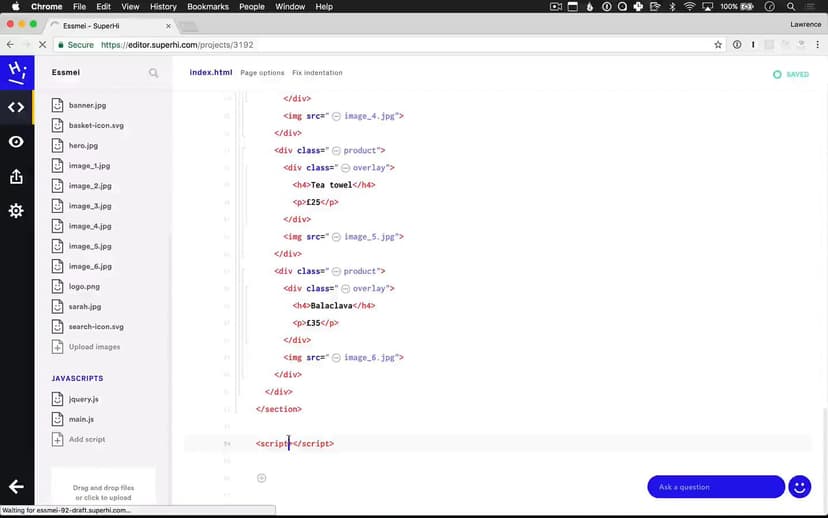Bookmark page with the star icon
828x518 pixels.
(x=718, y=45)
